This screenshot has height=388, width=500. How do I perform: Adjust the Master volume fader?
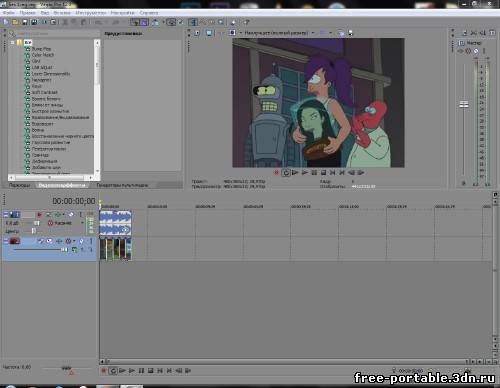[464, 104]
